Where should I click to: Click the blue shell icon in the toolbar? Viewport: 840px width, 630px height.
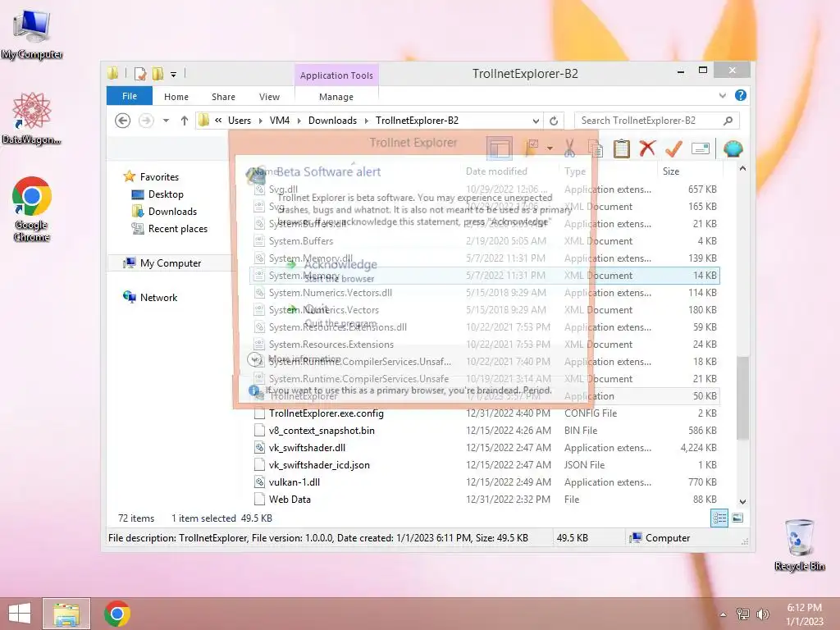pyautogui.click(x=733, y=148)
